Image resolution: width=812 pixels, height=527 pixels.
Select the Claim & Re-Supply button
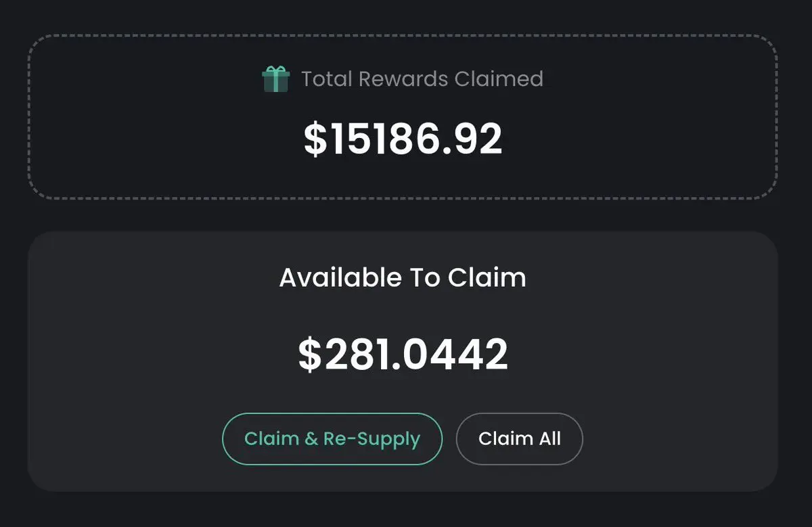[x=332, y=438]
